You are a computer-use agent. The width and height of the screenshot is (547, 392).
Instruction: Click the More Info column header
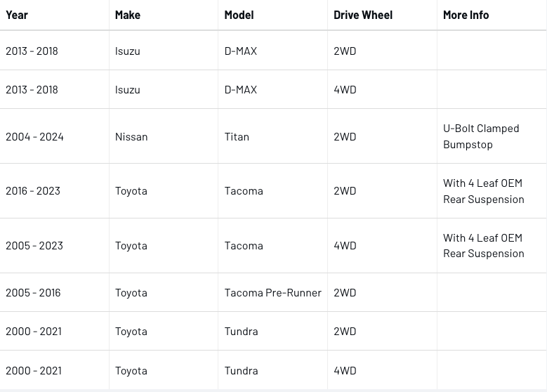click(x=466, y=15)
